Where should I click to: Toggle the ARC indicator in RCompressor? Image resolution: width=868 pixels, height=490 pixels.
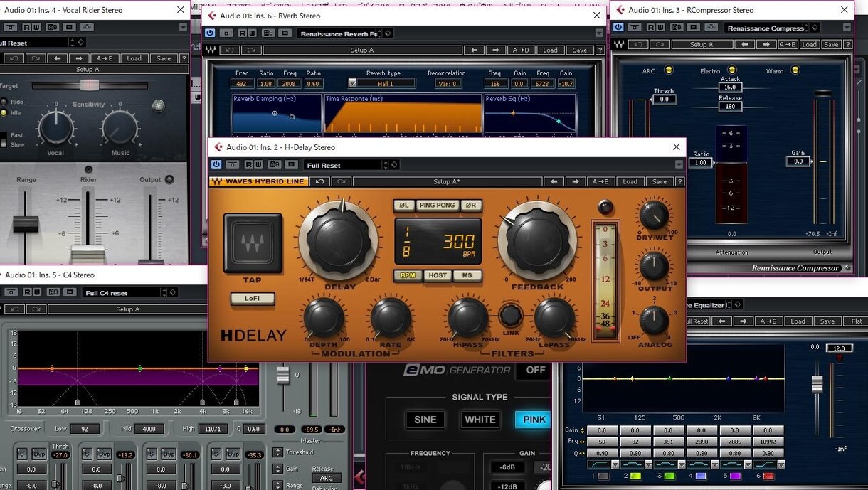pyautogui.click(x=668, y=70)
